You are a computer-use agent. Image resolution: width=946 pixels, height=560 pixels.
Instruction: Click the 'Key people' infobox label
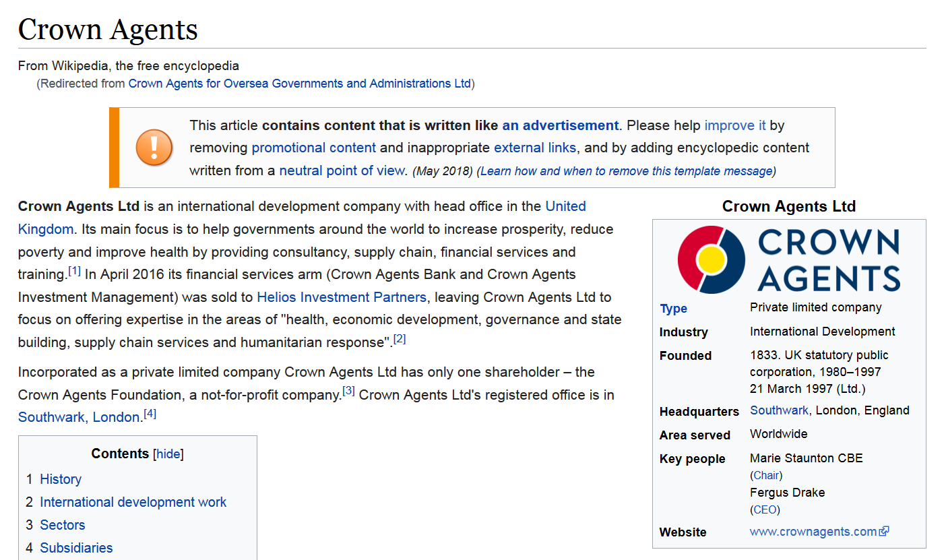[x=693, y=459]
